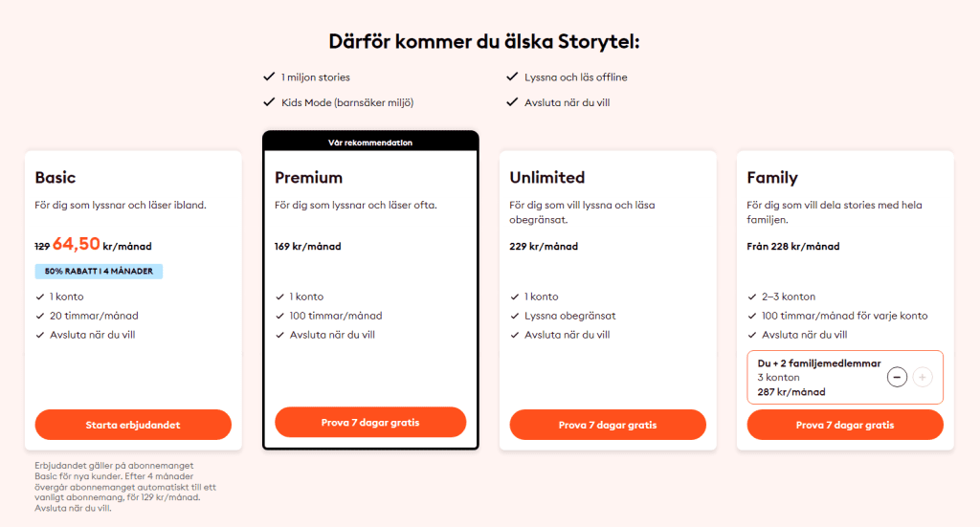Image resolution: width=980 pixels, height=527 pixels.
Task: Try Premium free with Prova 7 dagar gratis
Action: pyautogui.click(x=370, y=422)
